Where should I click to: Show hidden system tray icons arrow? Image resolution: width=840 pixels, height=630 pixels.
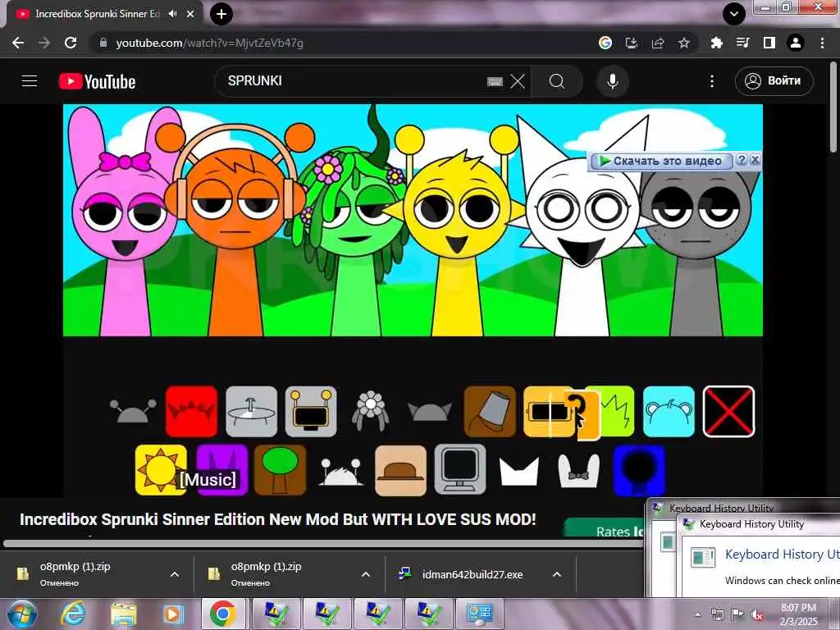tap(697, 614)
